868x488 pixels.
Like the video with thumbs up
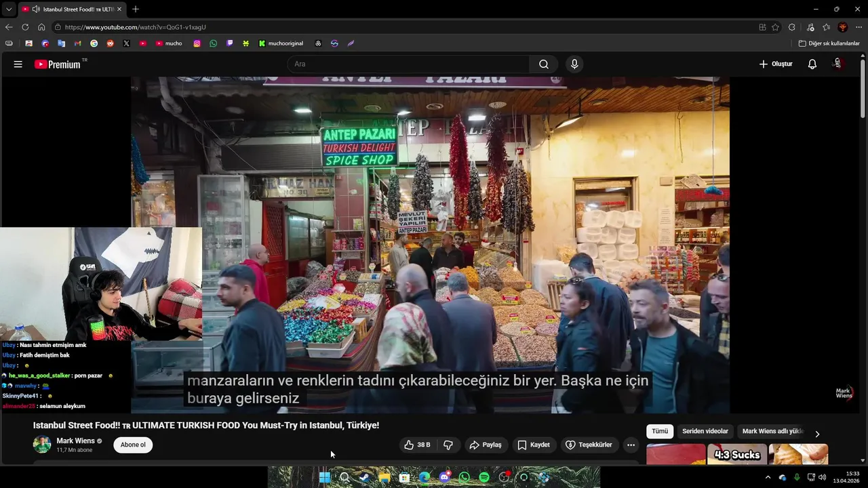tap(417, 445)
